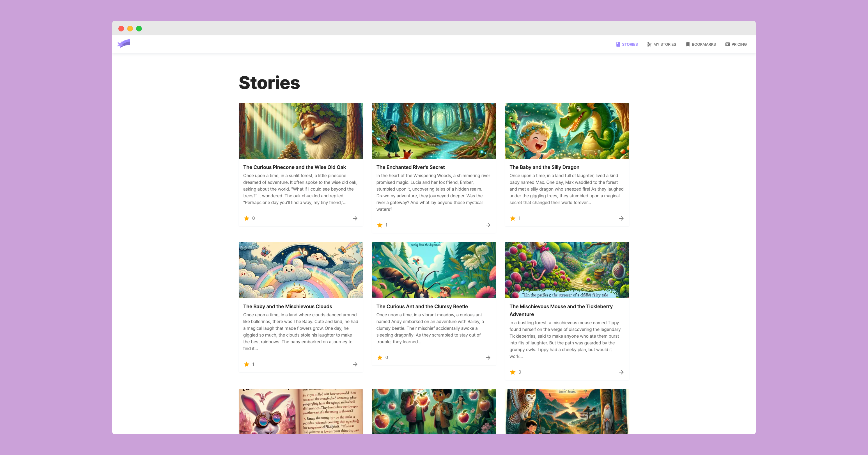Open the Bookmarks page
868x455 pixels.
tap(701, 44)
